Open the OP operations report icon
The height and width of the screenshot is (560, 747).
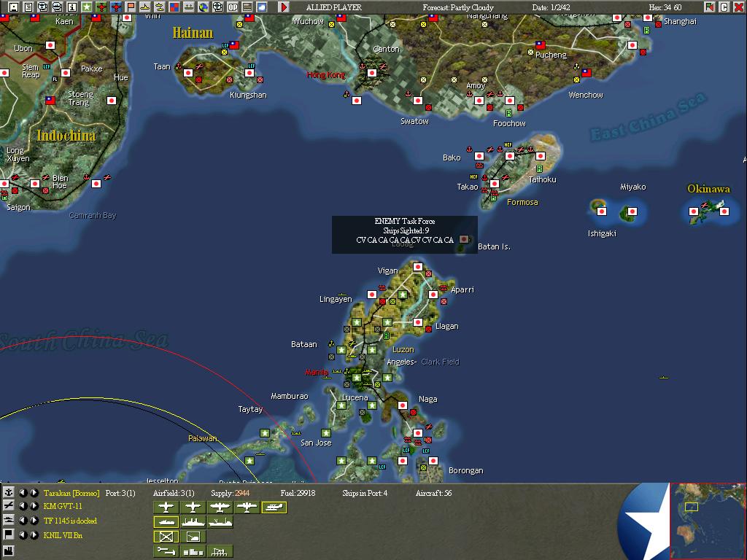(x=233, y=7)
